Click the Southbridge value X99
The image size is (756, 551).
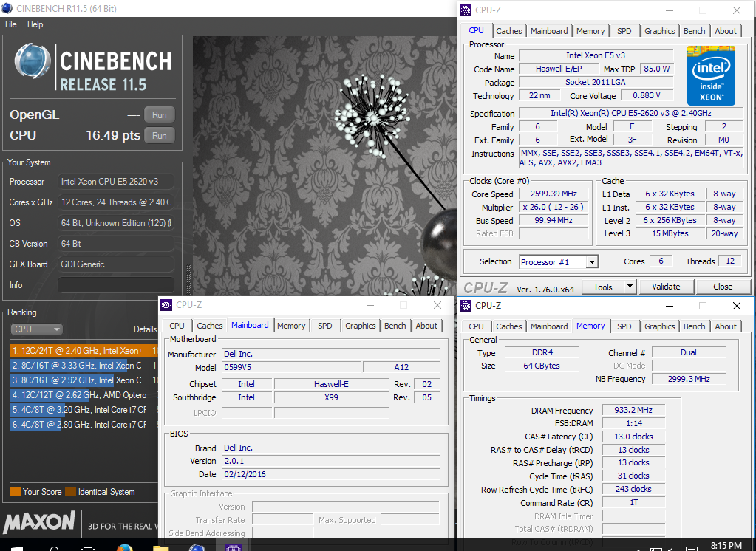pyautogui.click(x=331, y=397)
